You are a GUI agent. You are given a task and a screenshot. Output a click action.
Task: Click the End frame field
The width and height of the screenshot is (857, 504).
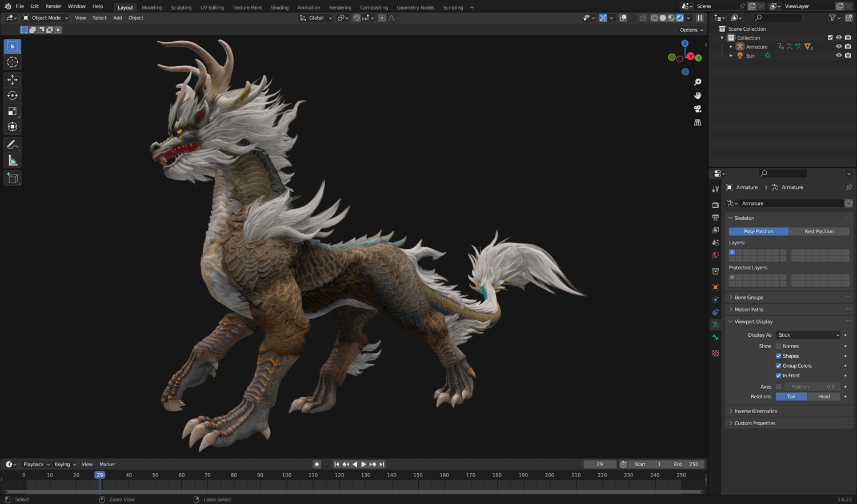coord(686,465)
